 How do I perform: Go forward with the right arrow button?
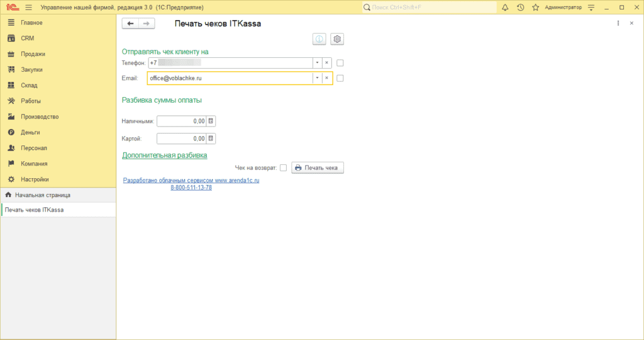pos(147,23)
